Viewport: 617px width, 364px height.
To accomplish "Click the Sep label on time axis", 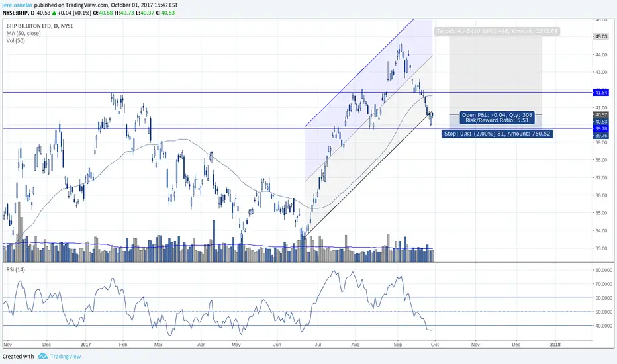I will click(x=398, y=345).
